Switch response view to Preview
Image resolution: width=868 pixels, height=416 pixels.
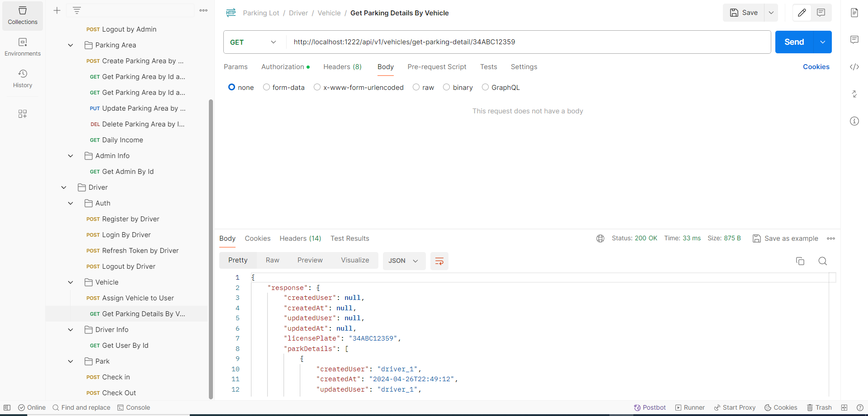pyautogui.click(x=310, y=260)
